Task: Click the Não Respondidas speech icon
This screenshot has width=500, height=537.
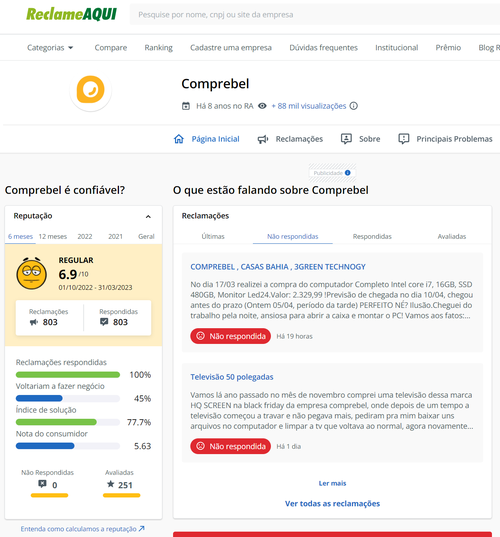Action: pos(42,484)
